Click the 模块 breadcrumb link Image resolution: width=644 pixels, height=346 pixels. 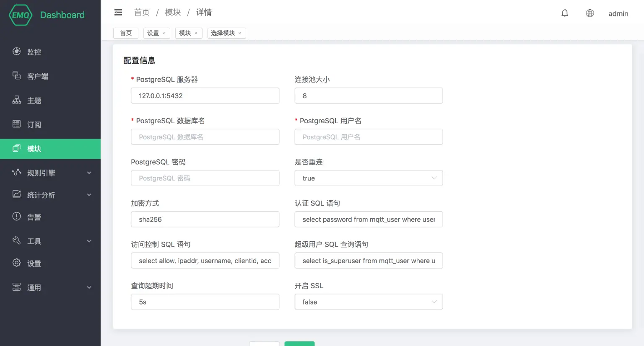click(x=172, y=12)
